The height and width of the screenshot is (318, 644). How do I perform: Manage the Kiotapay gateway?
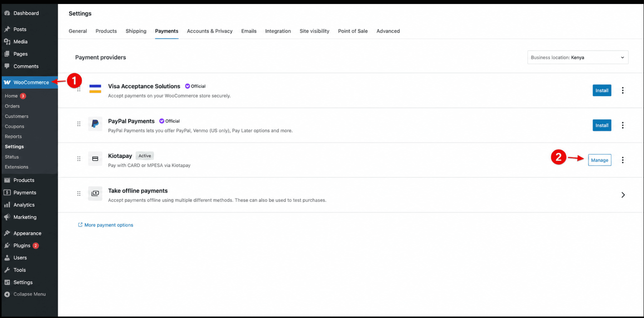tap(600, 160)
